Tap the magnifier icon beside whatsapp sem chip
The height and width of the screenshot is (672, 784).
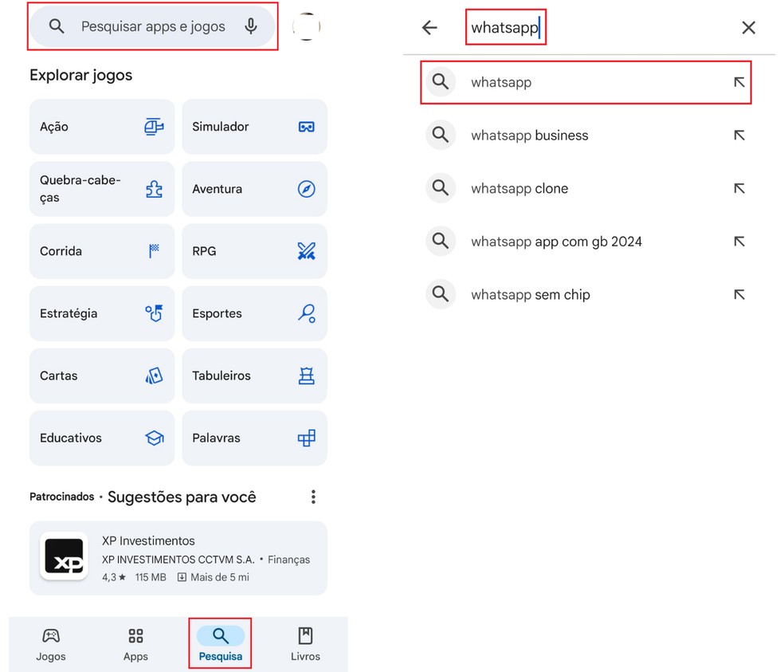(441, 293)
